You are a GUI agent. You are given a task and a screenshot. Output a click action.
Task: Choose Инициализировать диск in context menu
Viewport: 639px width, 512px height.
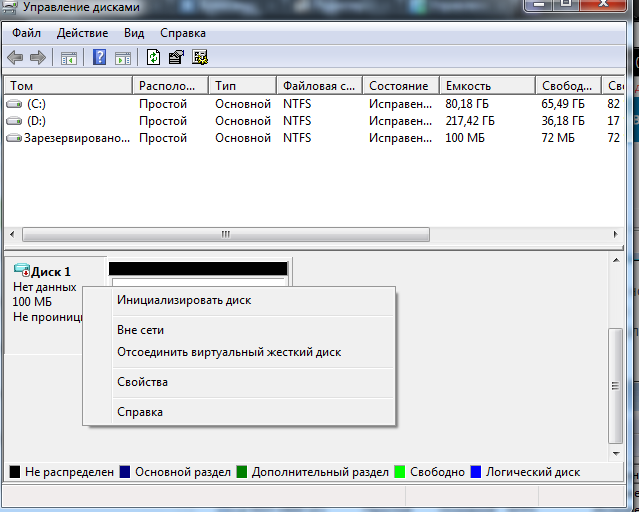click(184, 300)
